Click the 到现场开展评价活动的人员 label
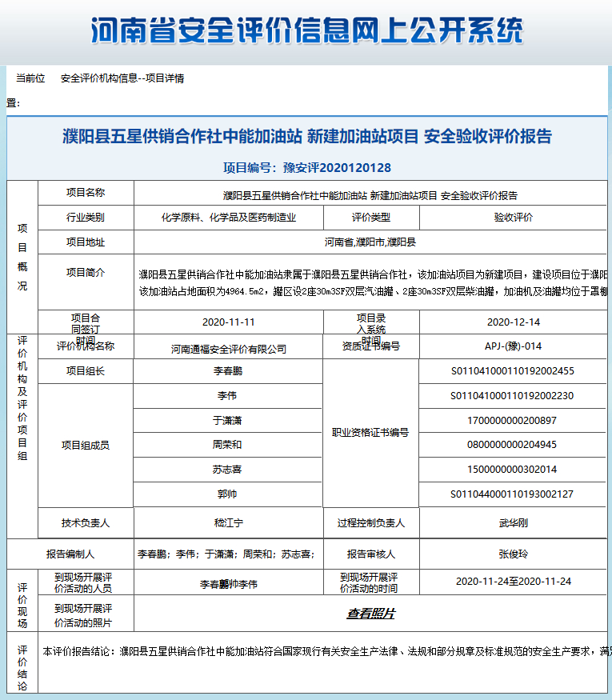 (83, 582)
